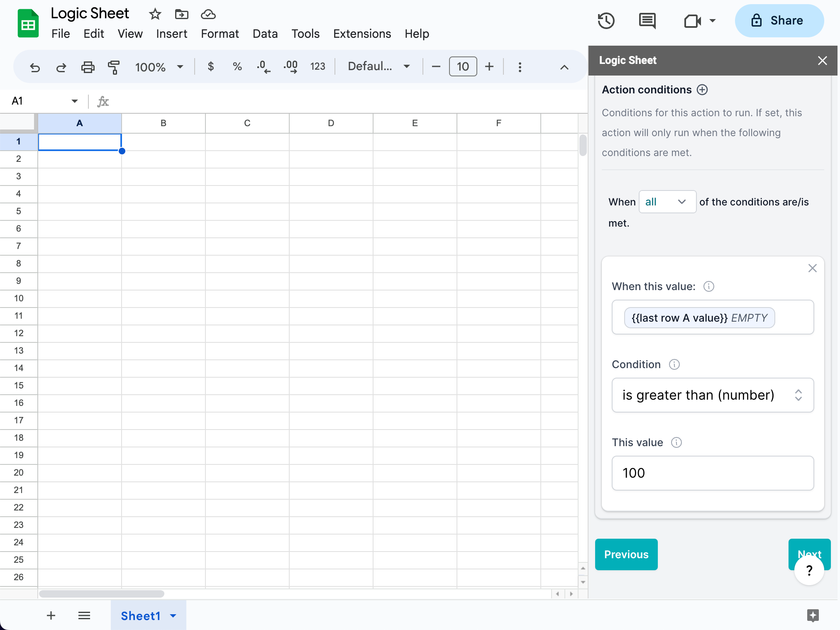Open the Extensions menu
Image resolution: width=840 pixels, height=630 pixels.
pyautogui.click(x=362, y=34)
